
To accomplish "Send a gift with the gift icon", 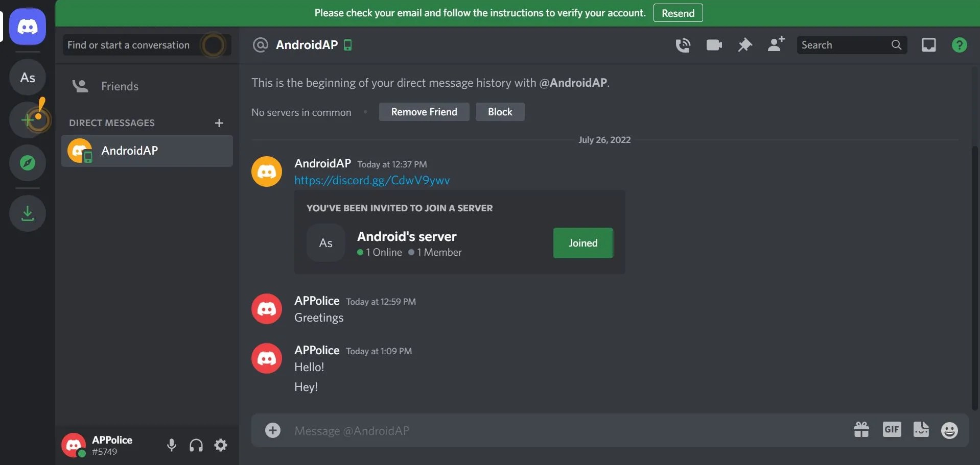I will [x=861, y=430].
